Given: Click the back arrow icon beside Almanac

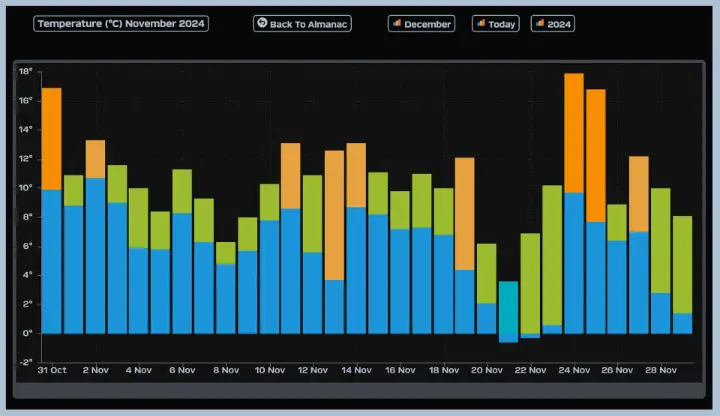Looking at the screenshot, I should pos(262,23).
